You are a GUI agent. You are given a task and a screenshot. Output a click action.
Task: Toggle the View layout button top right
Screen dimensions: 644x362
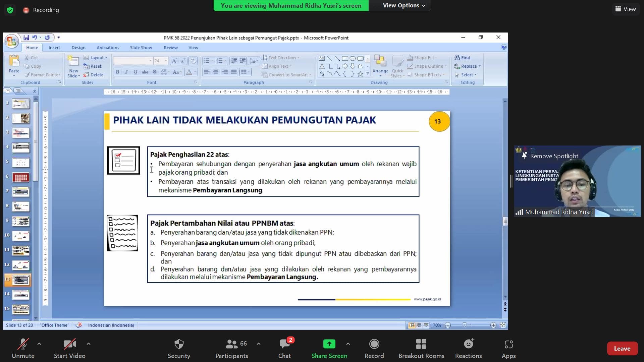(625, 9)
